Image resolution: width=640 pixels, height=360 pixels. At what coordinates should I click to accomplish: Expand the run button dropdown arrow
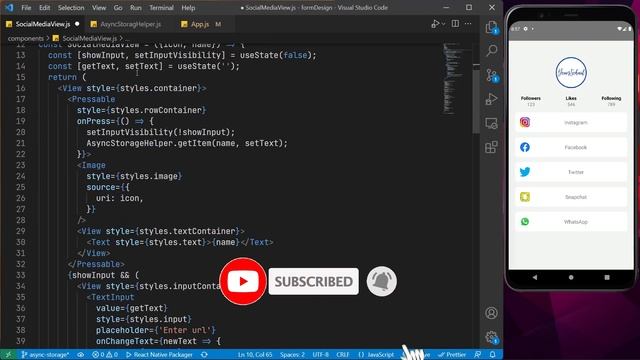pos(443,24)
